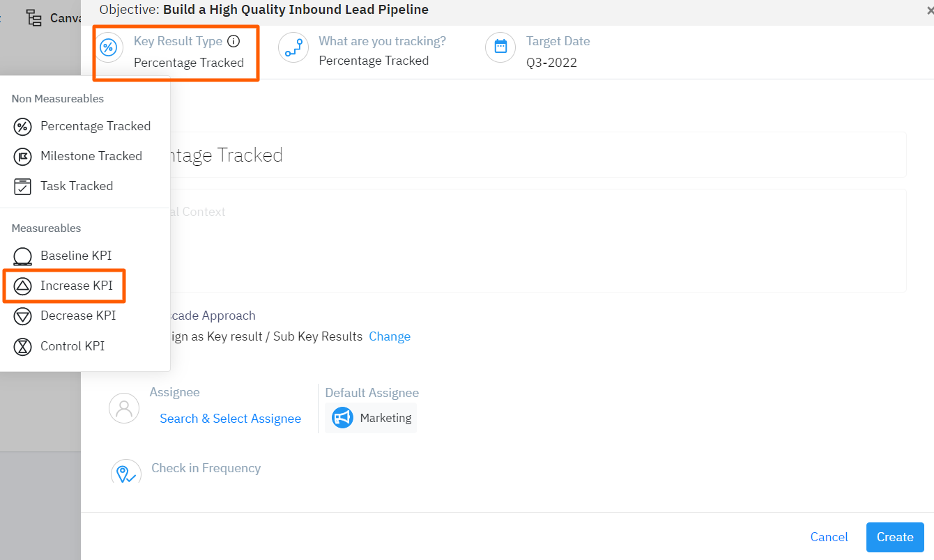Pick Baseline KPI from Measureables
934x560 pixels.
point(75,256)
